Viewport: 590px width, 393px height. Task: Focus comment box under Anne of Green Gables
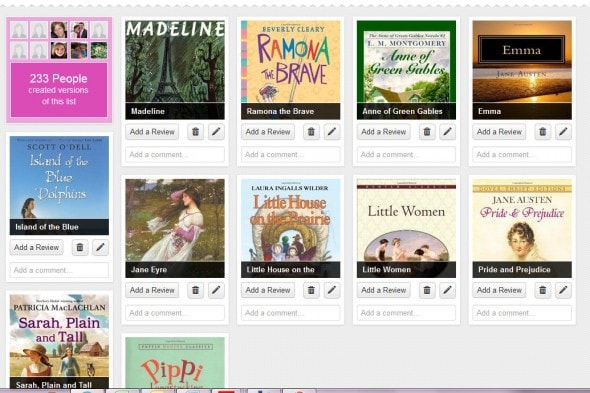point(406,155)
